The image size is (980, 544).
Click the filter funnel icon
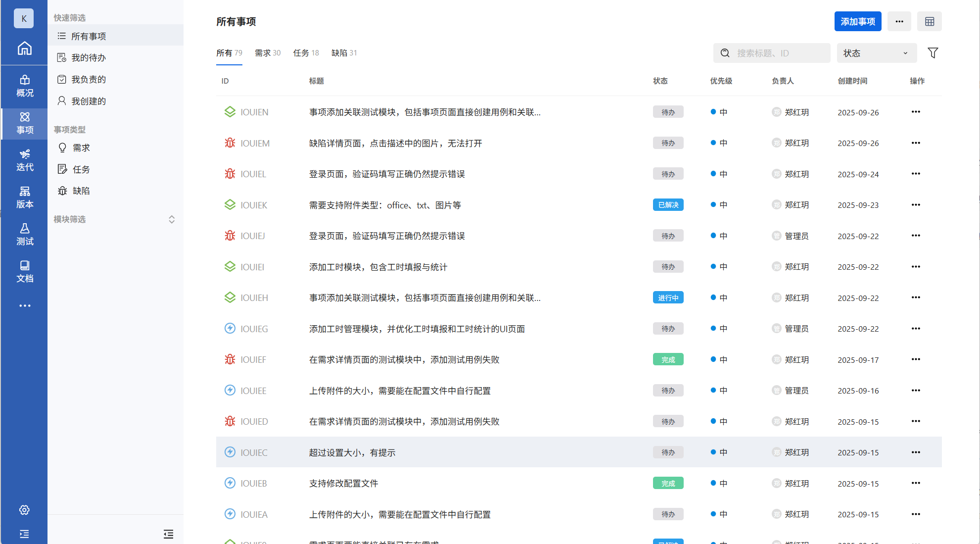tap(933, 53)
